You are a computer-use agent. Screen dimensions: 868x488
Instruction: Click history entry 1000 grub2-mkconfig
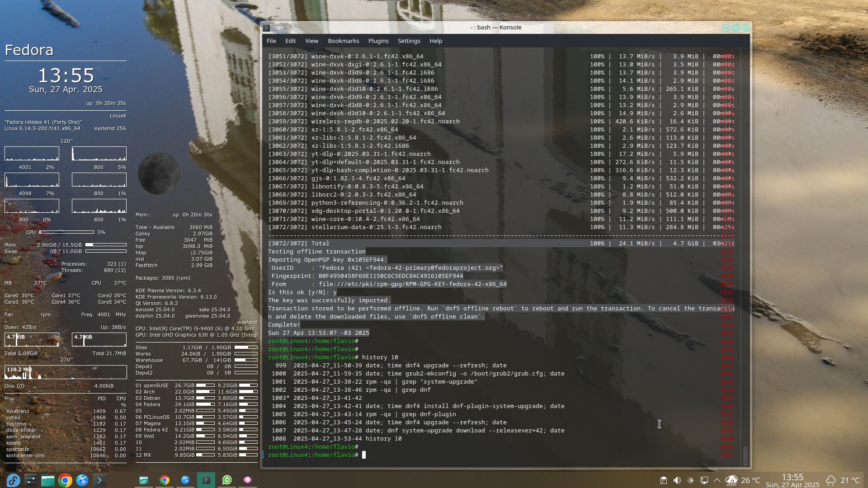[418, 374]
